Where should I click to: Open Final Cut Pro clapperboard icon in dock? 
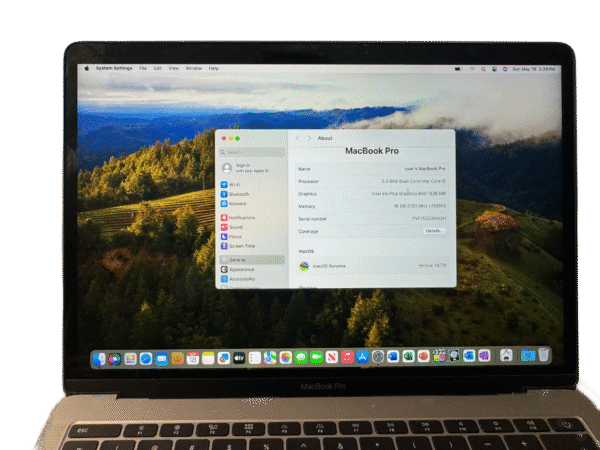tap(439, 356)
